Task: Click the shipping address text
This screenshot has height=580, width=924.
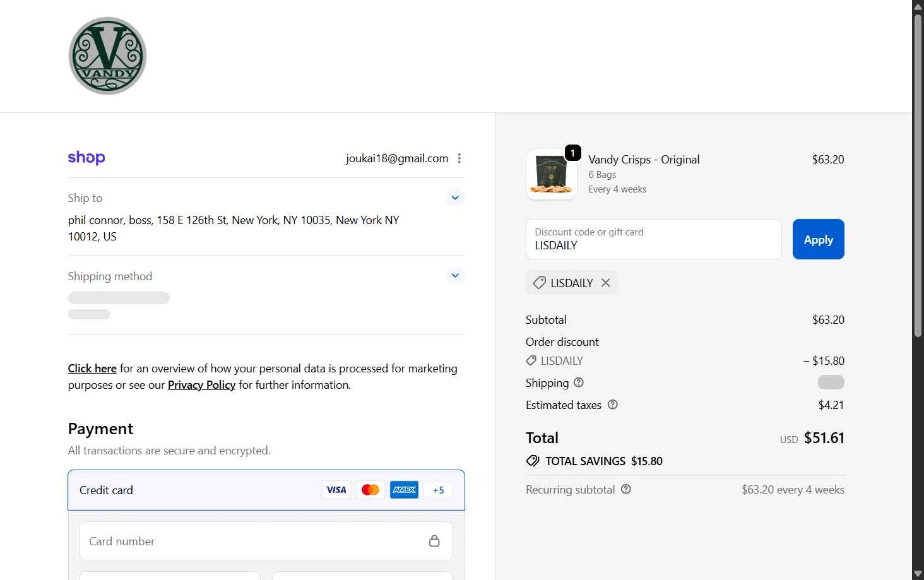Action: point(234,228)
